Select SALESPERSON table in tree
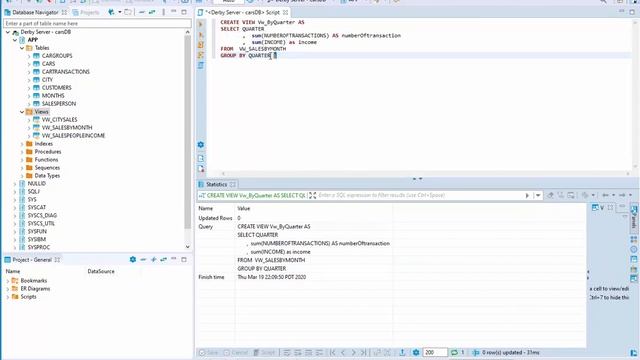 tap(59, 104)
